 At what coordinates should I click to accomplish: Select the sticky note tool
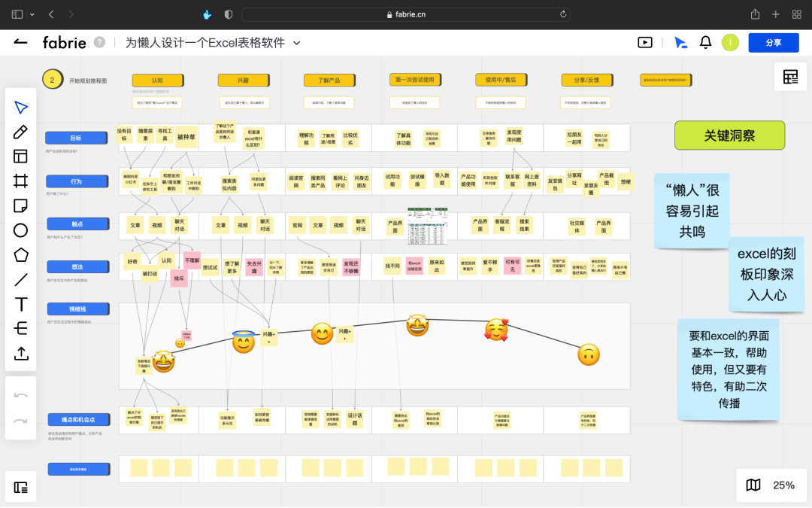(x=21, y=205)
